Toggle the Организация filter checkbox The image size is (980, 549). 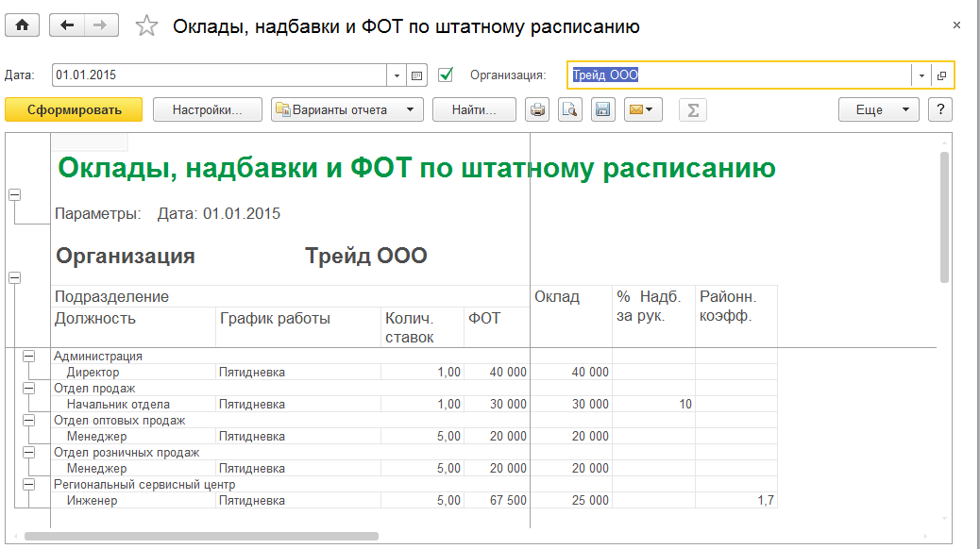point(447,75)
